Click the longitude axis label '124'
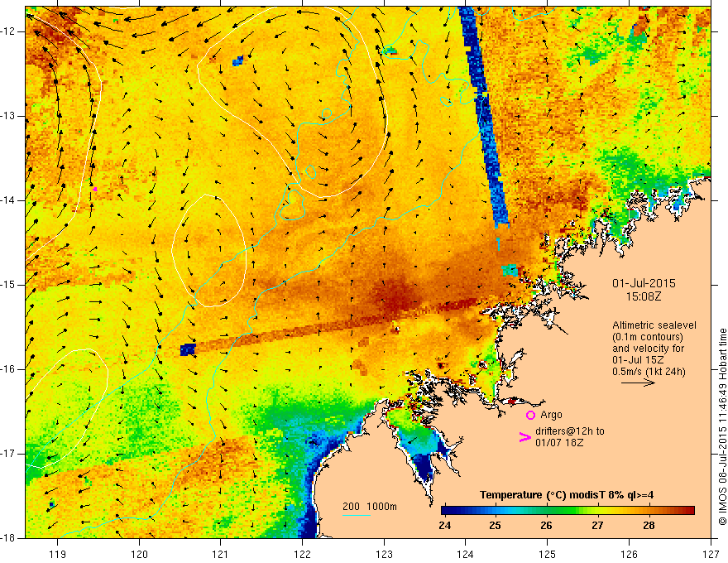The image size is (728, 563). click(x=466, y=554)
